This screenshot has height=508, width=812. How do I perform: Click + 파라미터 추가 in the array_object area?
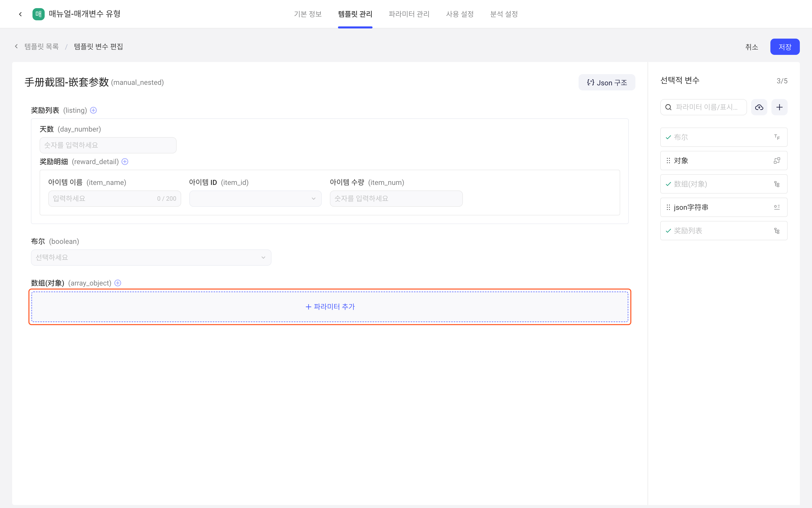coord(330,307)
